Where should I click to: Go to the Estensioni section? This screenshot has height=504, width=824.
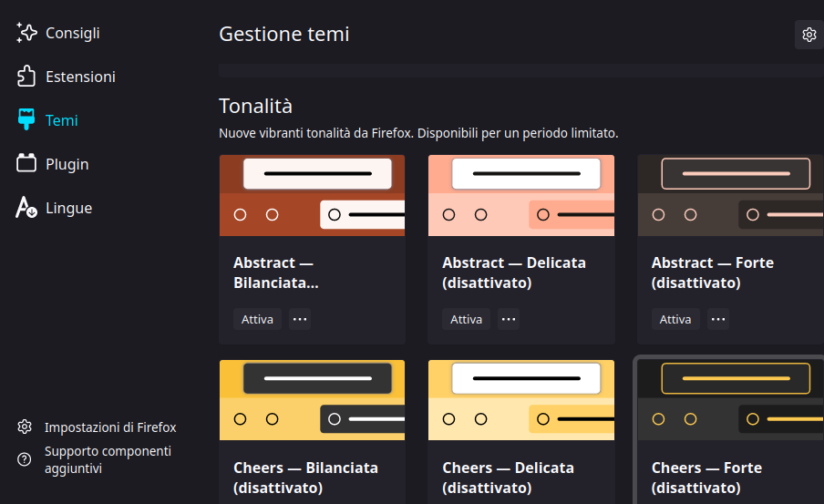80,77
